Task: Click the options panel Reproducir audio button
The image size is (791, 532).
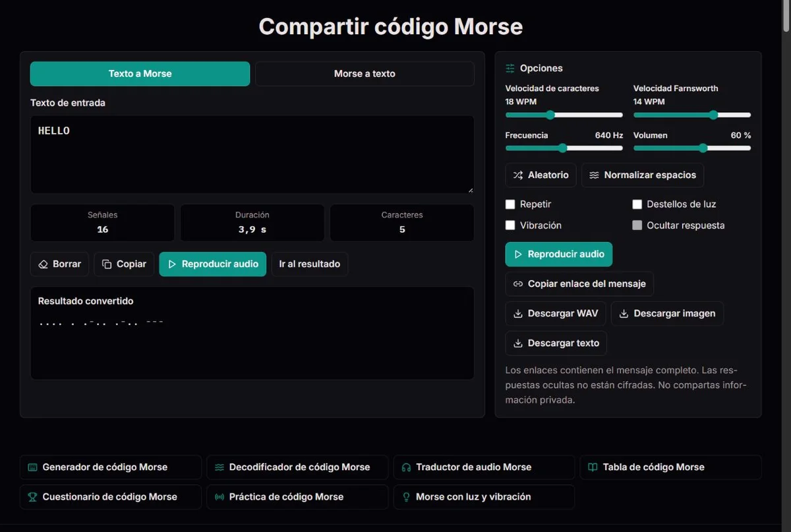Action: 559,254
